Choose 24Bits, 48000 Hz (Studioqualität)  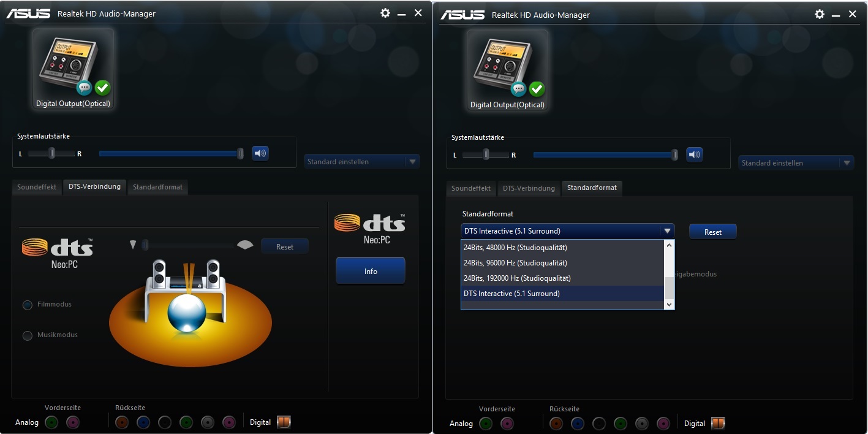pyautogui.click(x=562, y=248)
